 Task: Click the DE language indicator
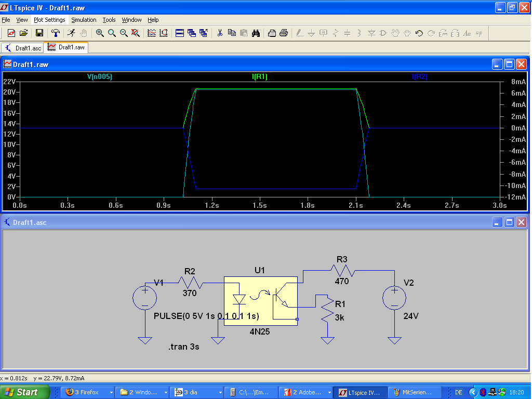[x=458, y=392]
